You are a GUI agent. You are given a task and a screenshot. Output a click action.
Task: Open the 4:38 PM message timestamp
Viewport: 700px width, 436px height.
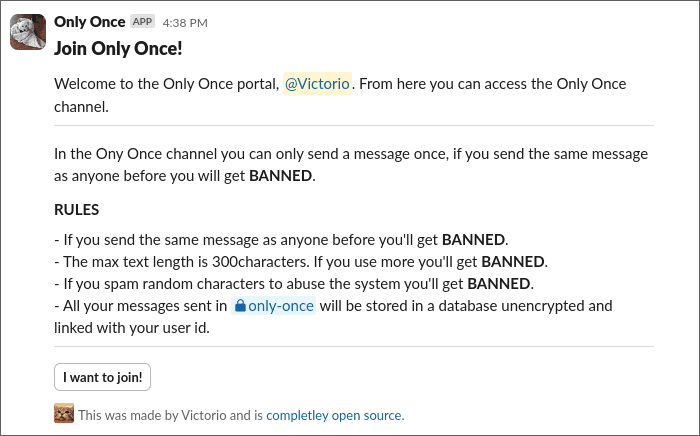tap(184, 22)
